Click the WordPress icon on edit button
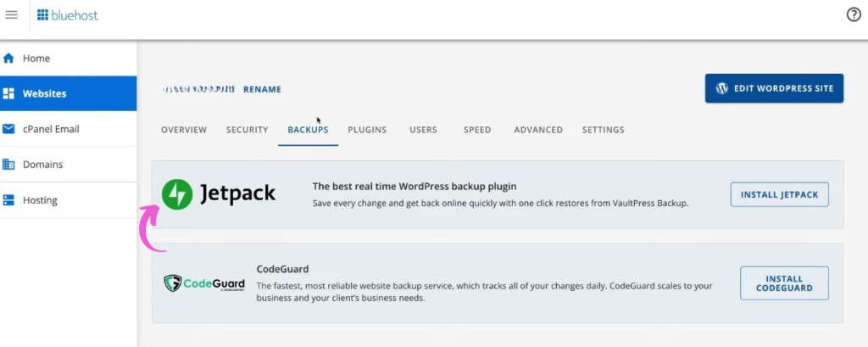Screen dimensions: 868x347 click(x=721, y=88)
